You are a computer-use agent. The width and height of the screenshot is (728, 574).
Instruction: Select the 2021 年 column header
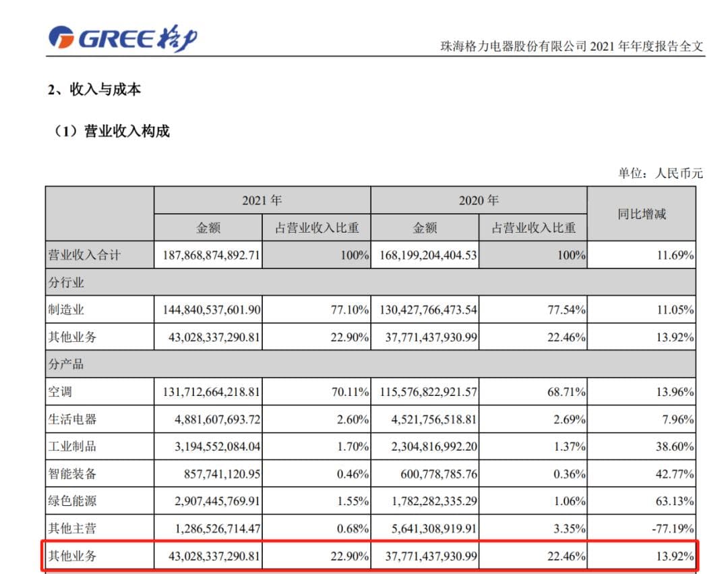pyautogui.click(x=262, y=200)
